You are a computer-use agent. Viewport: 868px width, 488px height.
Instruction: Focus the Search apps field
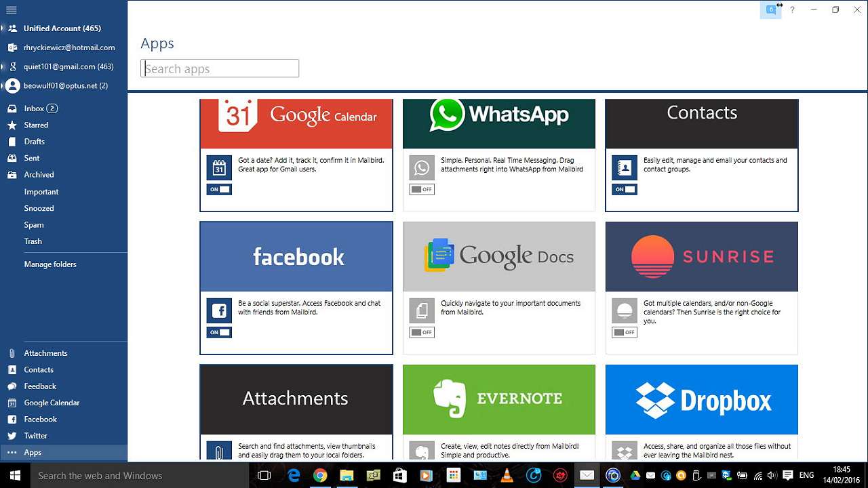(x=220, y=68)
